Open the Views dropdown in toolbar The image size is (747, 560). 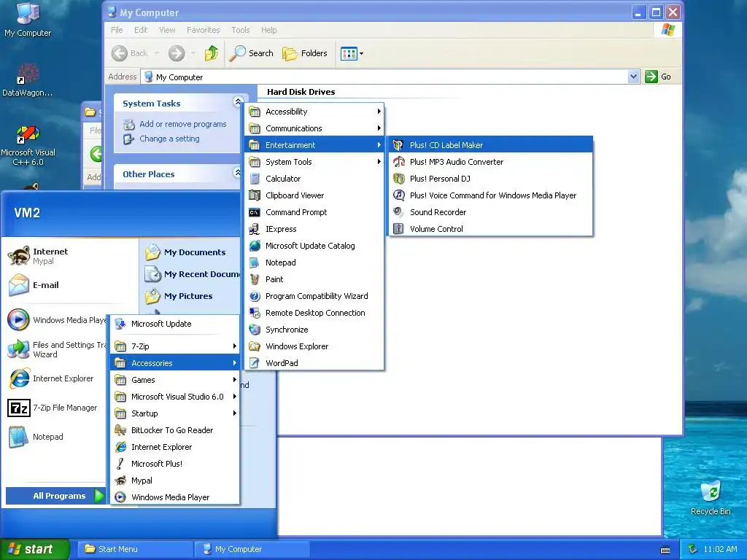click(x=352, y=53)
